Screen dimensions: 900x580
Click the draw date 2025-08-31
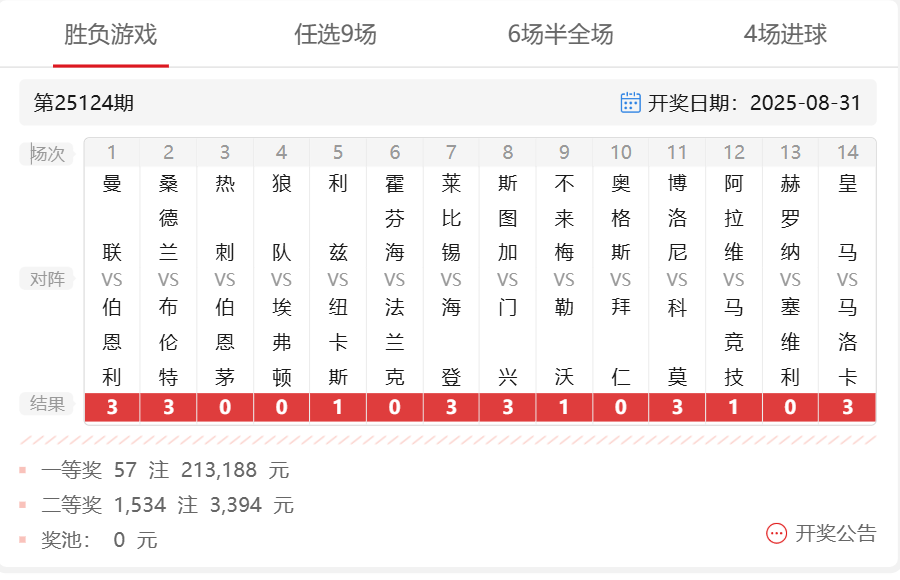805,103
